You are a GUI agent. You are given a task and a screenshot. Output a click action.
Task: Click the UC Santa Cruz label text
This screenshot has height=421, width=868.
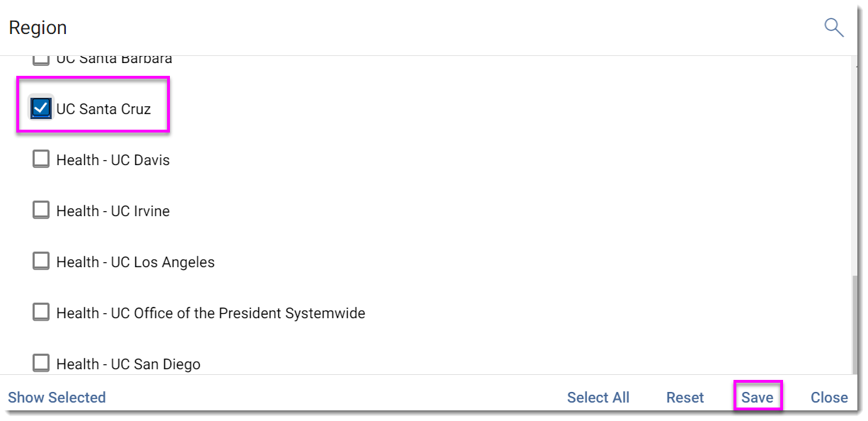(x=103, y=109)
